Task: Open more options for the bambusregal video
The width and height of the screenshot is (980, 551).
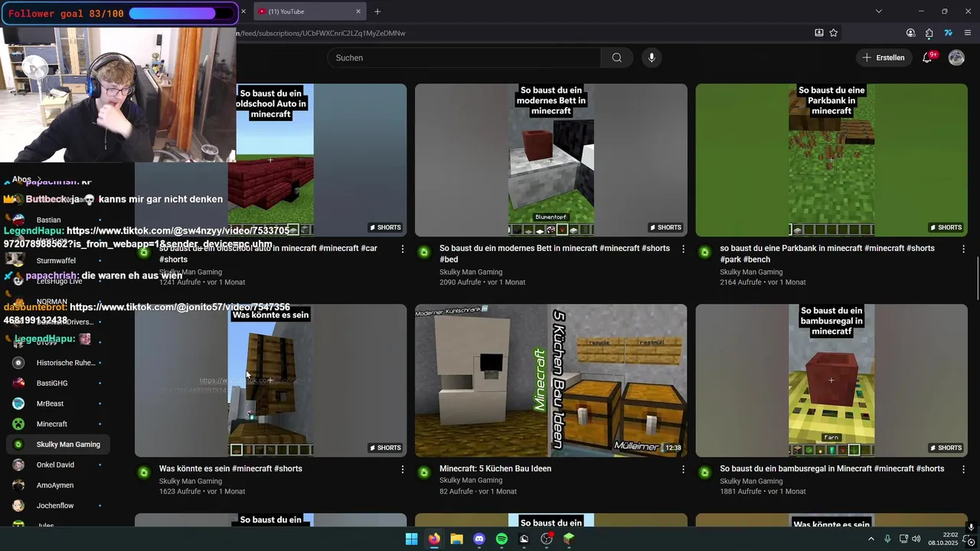Action: (963, 469)
